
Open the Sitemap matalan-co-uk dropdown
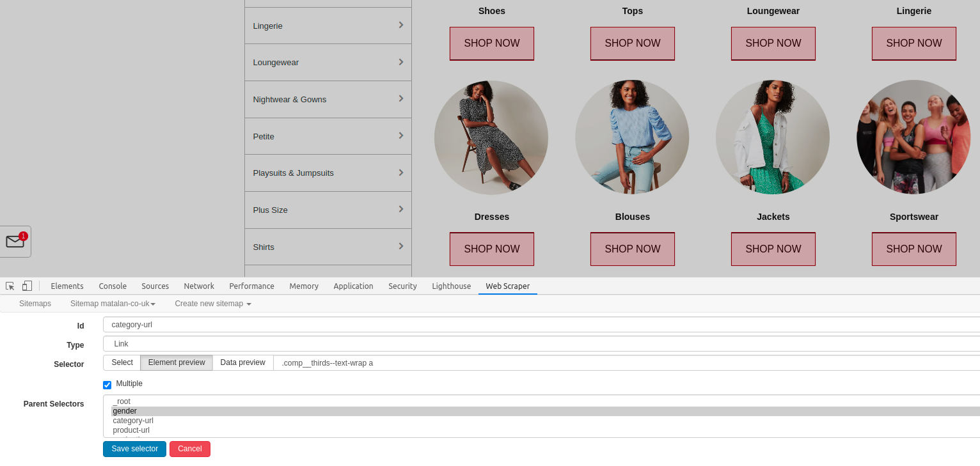tap(113, 304)
